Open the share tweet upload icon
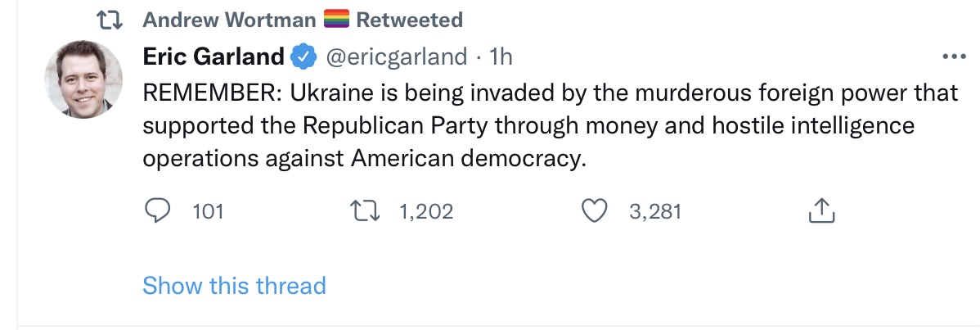980x330 pixels. click(x=822, y=211)
